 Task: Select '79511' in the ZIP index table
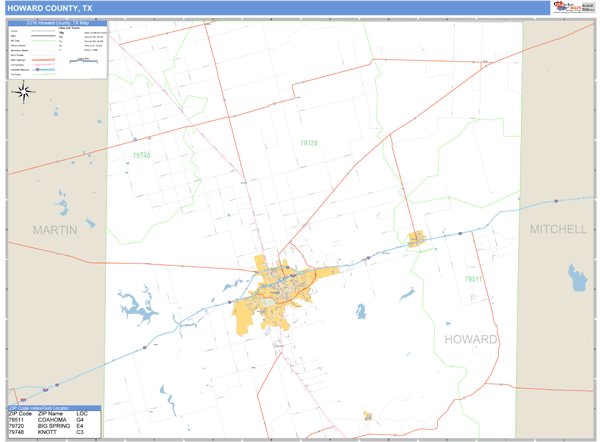[16, 420]
